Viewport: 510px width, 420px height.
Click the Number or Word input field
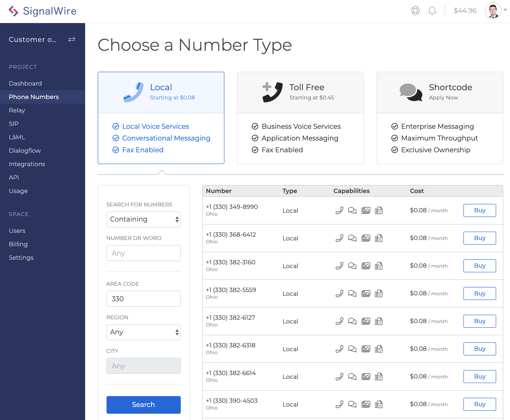(x=143, y=253)
